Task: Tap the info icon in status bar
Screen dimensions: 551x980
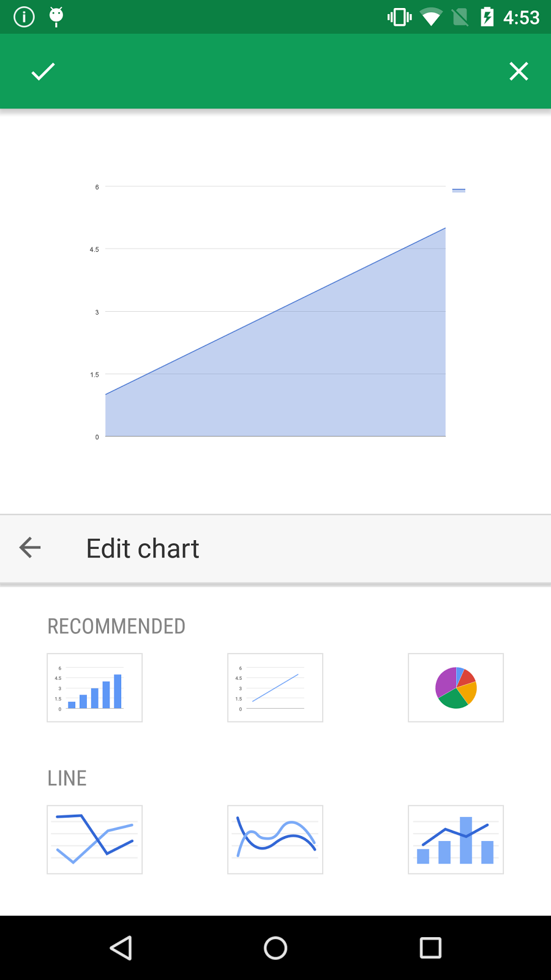Action: [x=24, y=17]
